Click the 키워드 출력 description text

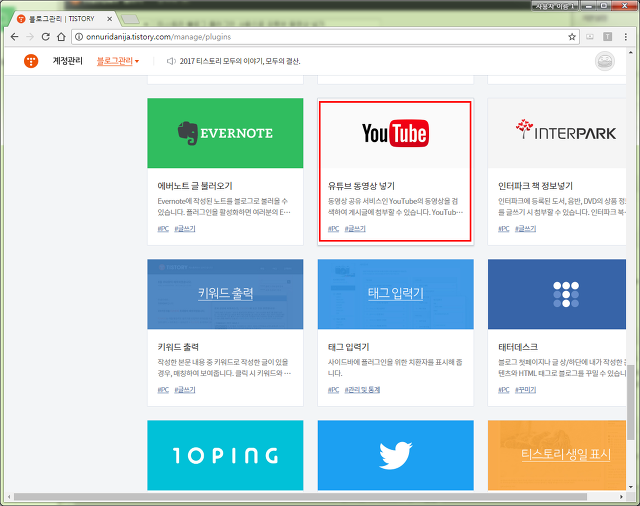(x=224, y=368)
